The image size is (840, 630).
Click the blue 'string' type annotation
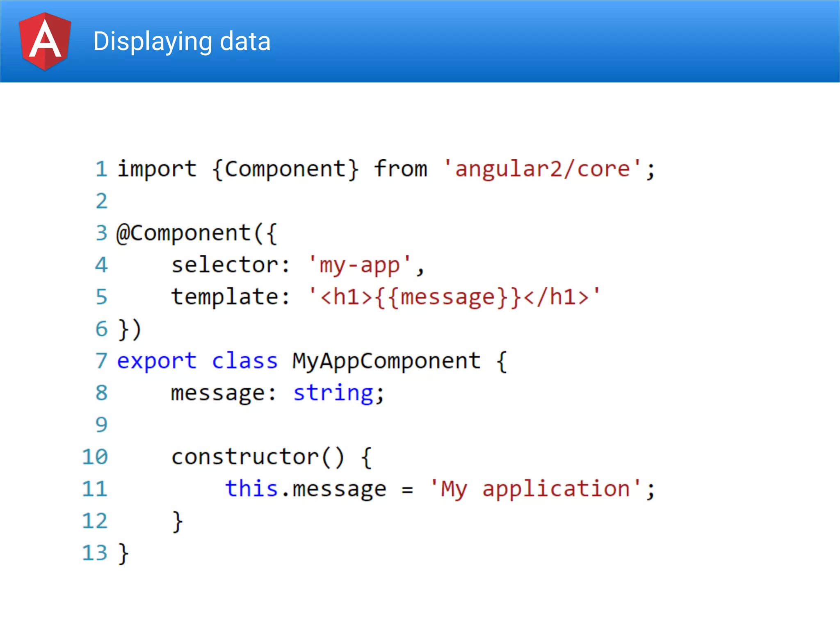(333, 393)
